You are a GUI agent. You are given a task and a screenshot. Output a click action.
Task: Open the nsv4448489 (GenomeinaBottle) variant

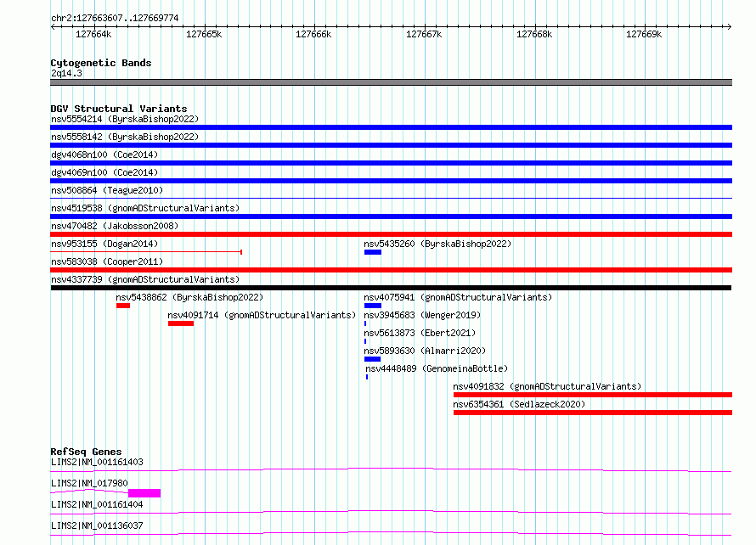click(437, 368)
